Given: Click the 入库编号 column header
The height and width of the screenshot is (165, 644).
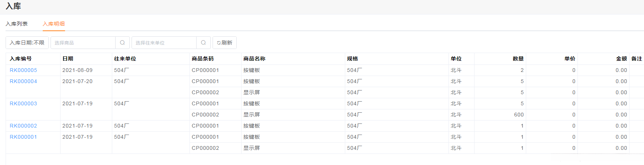Looking at the screenshot, I should tap(21, 59).
